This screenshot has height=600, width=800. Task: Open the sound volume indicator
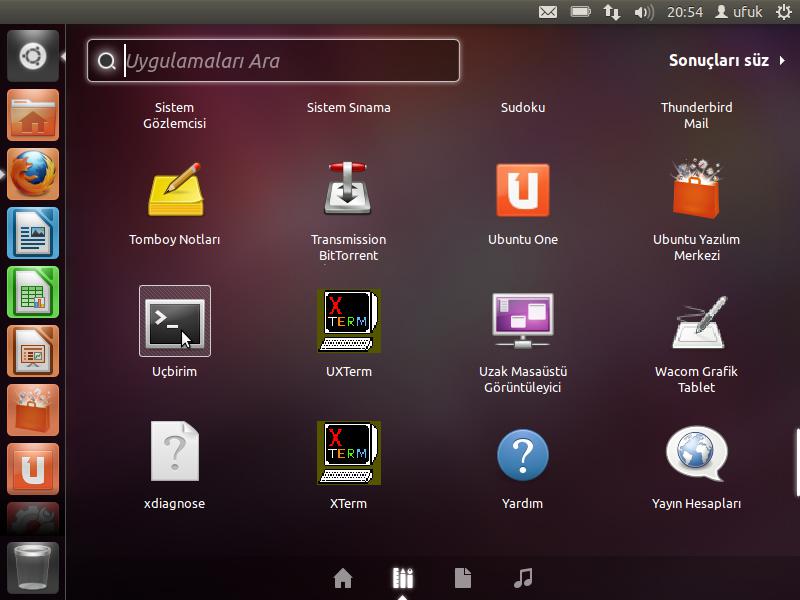click(x=644, y=12)
